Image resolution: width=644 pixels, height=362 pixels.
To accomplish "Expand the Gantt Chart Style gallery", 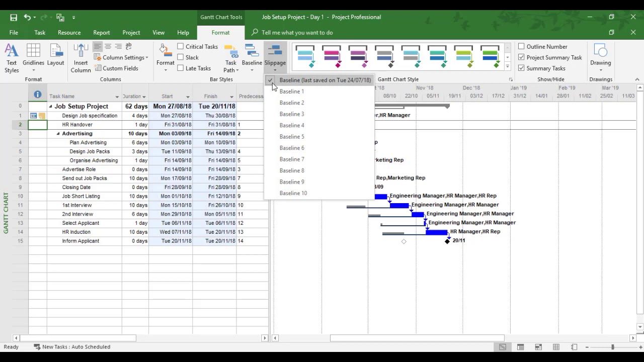I will tap(507, 66).
